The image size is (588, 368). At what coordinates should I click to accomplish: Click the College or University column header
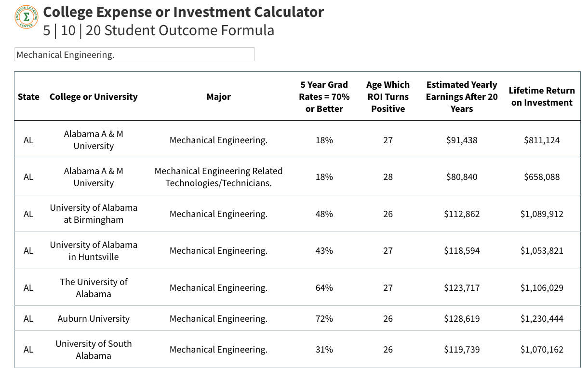coord(94,96)
